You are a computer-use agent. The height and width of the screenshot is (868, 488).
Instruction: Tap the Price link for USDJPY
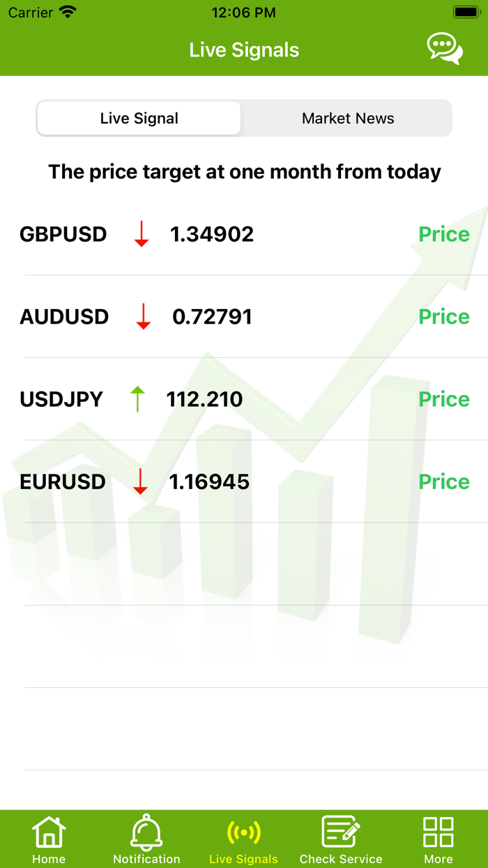[443, 399]
